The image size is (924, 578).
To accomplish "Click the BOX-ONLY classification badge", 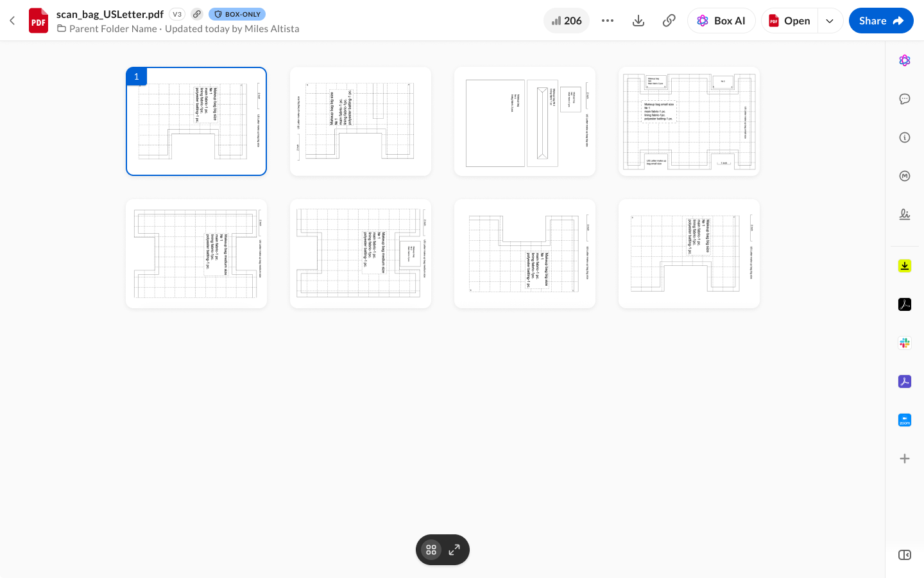I will tap(237, 14).
